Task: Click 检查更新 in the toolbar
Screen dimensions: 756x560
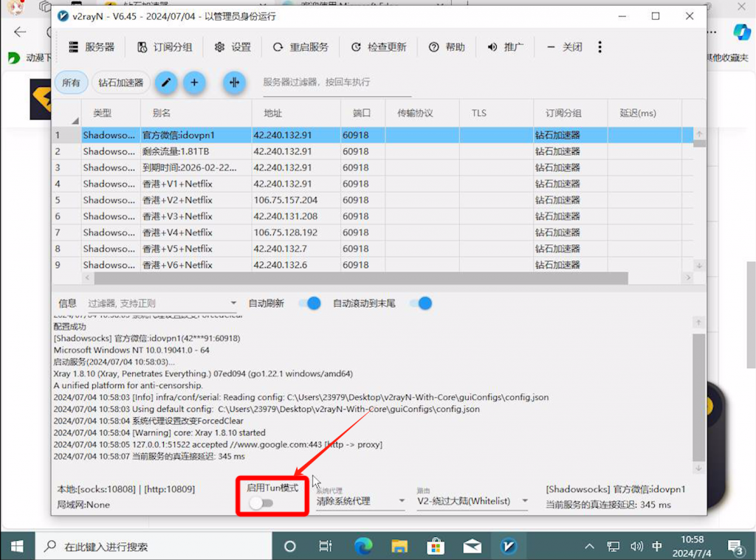Action: tap(379, 46)
